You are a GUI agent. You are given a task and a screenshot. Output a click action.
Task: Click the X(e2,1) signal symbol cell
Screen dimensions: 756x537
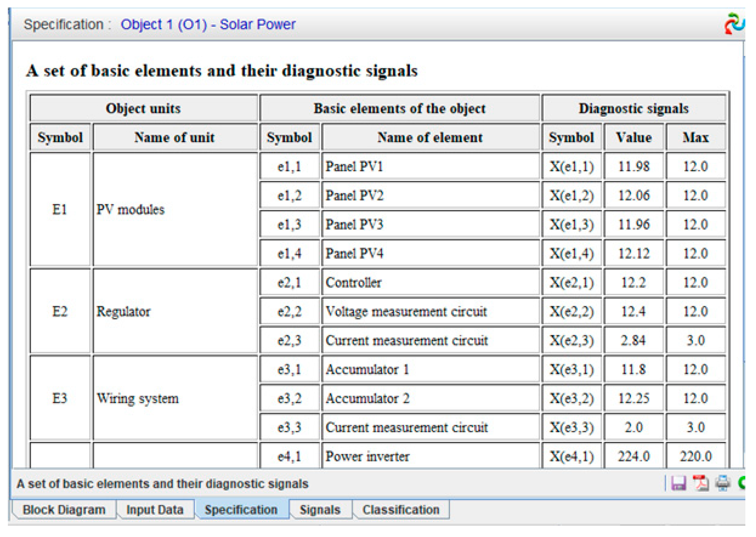coord(571,282)
